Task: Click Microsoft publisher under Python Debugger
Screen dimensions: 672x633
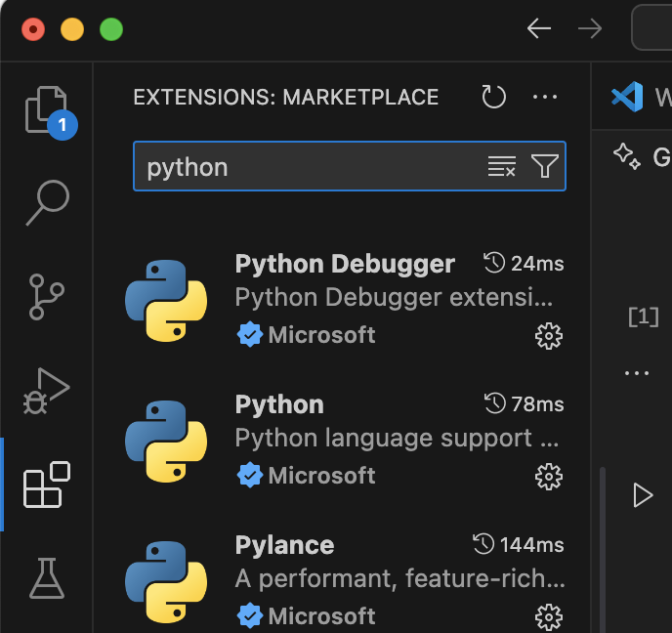Action: (x=321, y=335)
